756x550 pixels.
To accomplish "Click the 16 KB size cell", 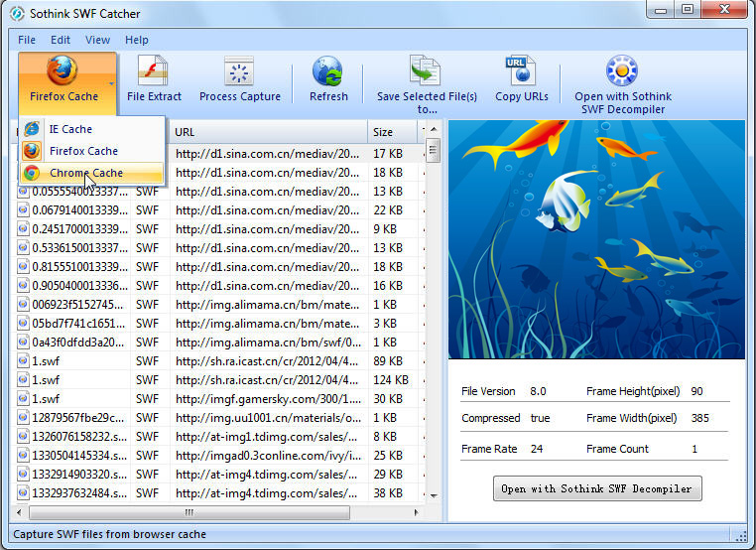I will coord(388,286).
